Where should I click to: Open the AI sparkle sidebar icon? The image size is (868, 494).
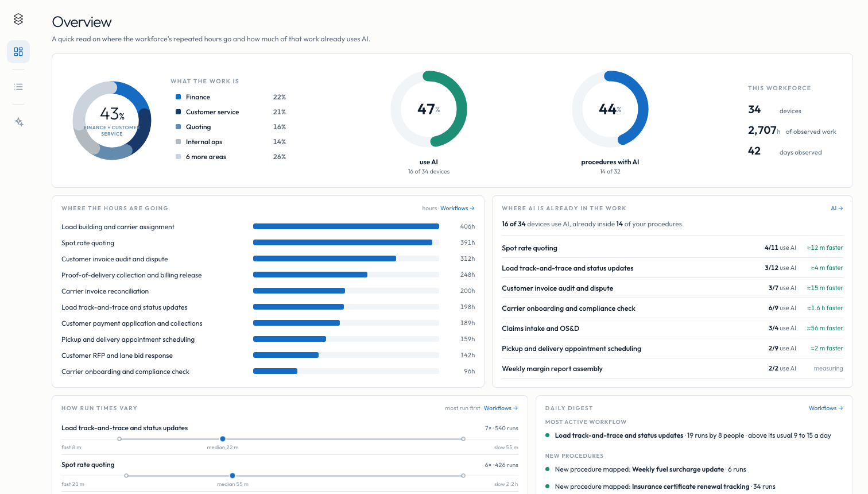point(18,122)
